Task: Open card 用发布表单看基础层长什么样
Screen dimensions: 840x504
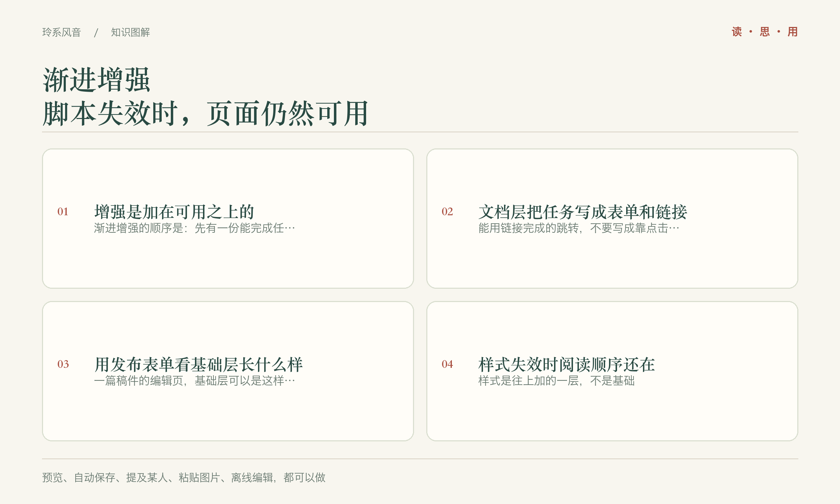Action: [228, 371]
